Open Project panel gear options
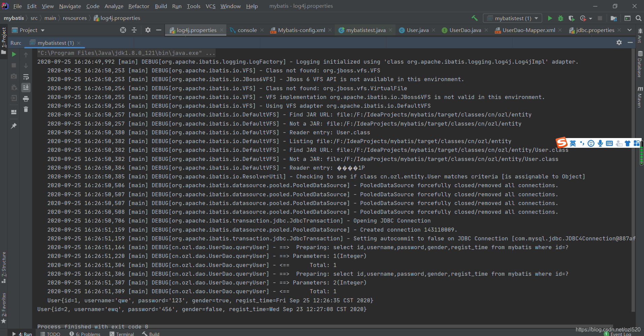 point(148,30)
